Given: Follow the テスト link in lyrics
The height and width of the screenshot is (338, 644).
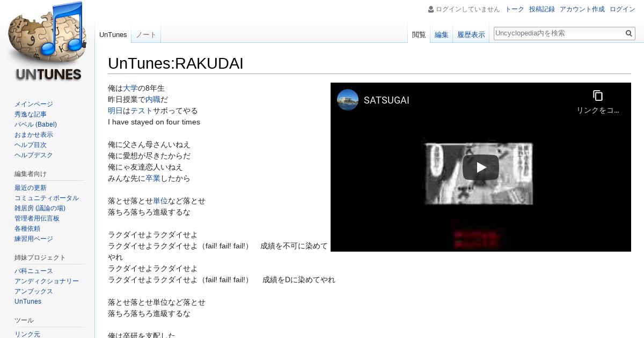Looking at the screenshot, I should (142, 111).
